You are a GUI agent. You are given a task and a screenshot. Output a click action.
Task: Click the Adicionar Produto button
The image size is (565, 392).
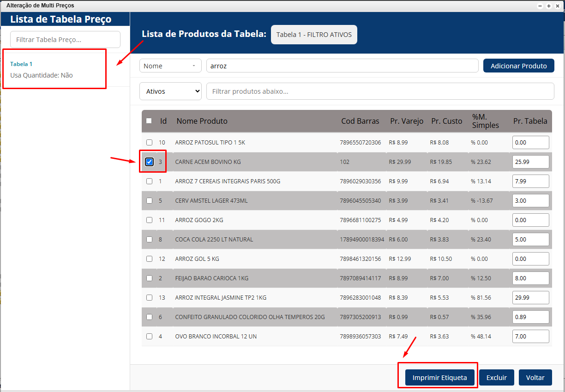[518, 66]
